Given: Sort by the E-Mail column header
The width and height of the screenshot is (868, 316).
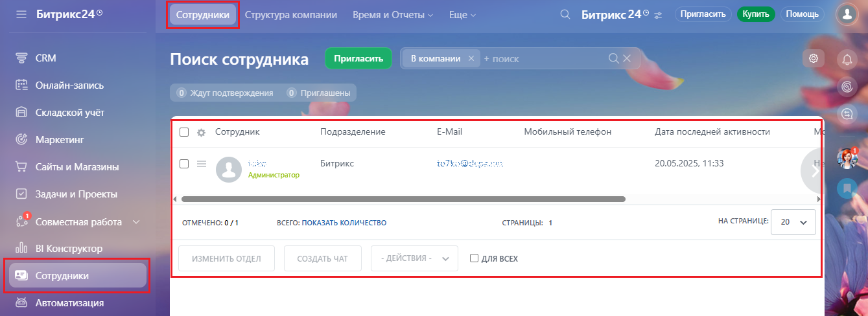Looking at the screenshot, I should [x=449, y=131].
